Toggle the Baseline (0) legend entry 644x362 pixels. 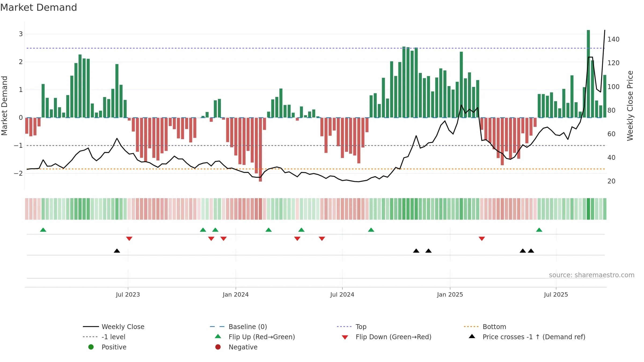[x=238, y=327]
